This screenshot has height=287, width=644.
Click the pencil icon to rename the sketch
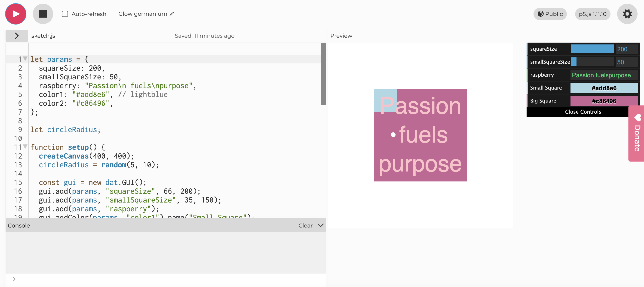pyautogui.click(x=172, y=14)
